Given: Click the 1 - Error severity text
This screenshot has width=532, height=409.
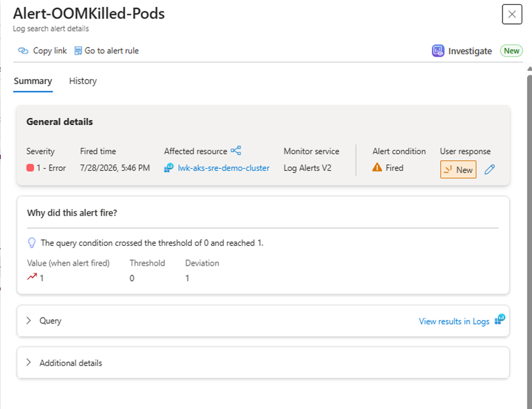Looking at the screenshot, I should click(51, 168).
